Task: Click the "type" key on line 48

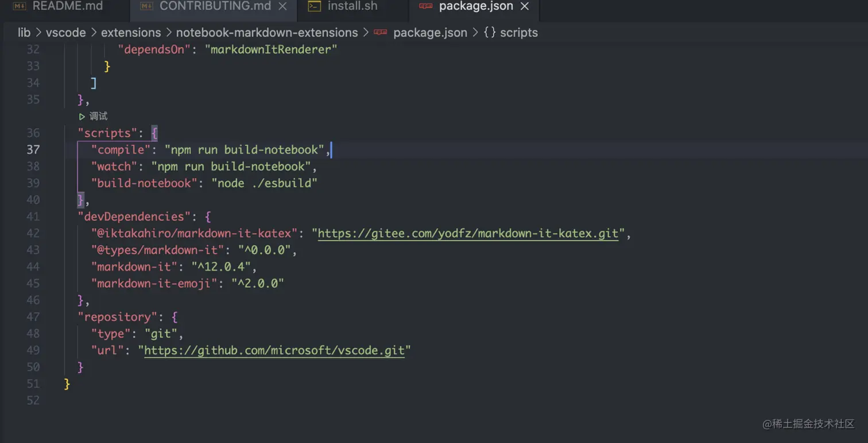Action: point(111,334)
